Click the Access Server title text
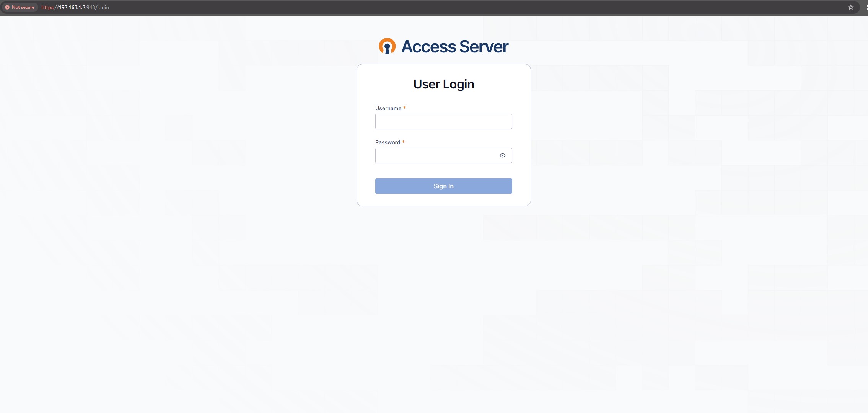The width and height of the screenshot is (868, 413). (x=454, y=47)
